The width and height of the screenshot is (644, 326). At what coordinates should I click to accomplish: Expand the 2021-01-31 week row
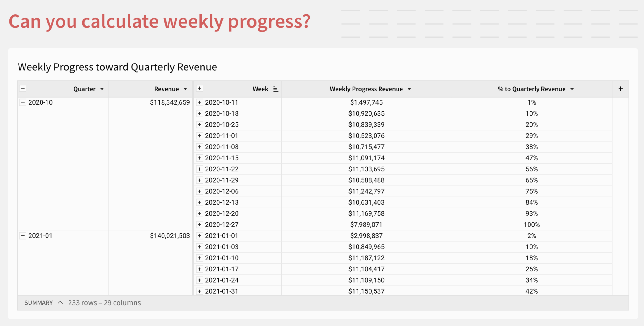tap(199, 291)
